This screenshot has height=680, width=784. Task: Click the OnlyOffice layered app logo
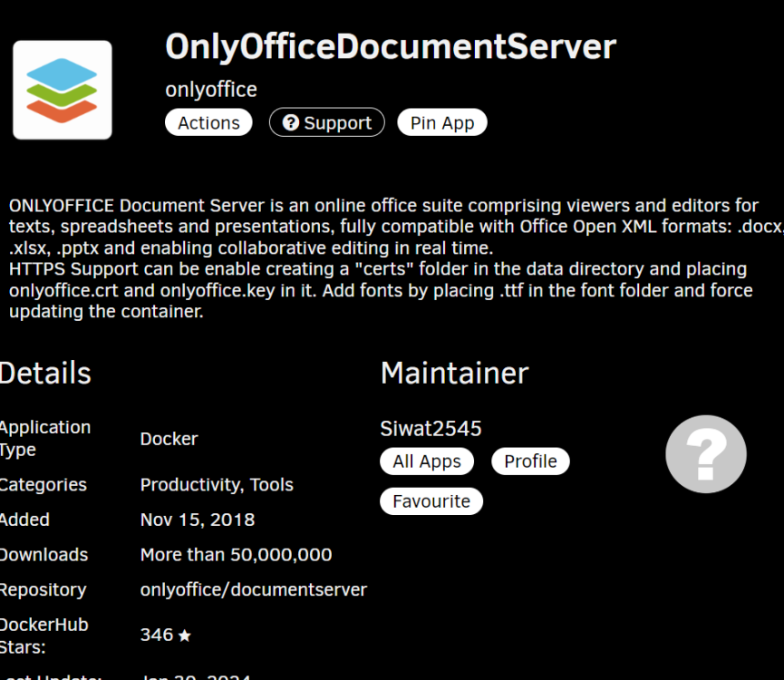[62, 90]
